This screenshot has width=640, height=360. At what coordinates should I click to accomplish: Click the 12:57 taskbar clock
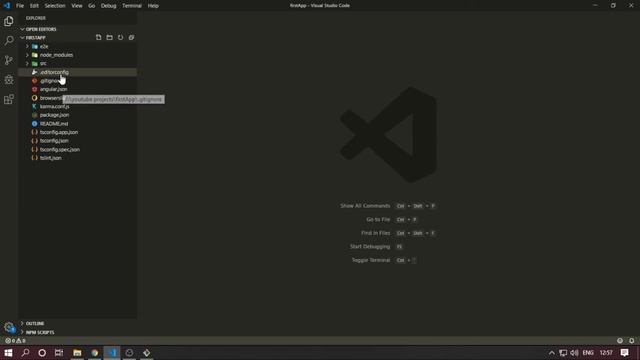[x=606, y=353]
